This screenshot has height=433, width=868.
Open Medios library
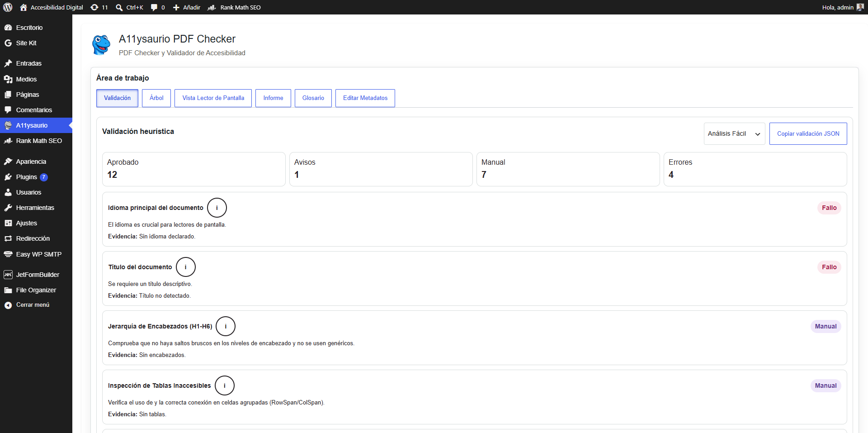click(36, 79)
